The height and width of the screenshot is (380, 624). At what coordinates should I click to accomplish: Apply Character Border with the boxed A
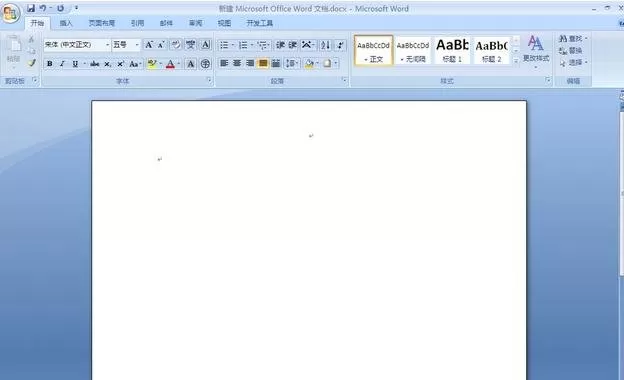pos(205,45)
